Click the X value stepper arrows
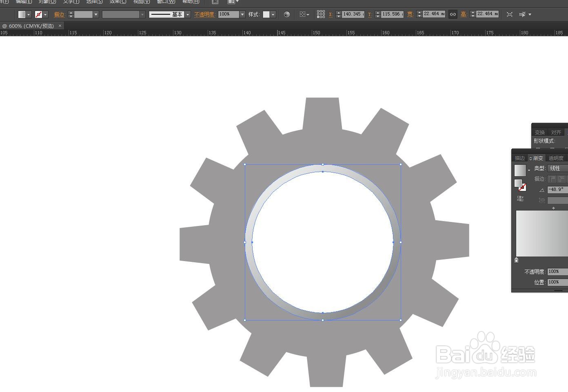The width and height of the screenshot is (568, 392). (x=338, y=14)
